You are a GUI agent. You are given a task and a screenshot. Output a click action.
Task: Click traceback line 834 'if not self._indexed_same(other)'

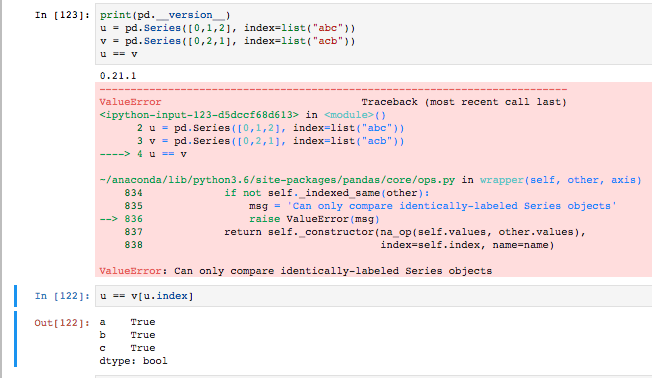(277, 193)
